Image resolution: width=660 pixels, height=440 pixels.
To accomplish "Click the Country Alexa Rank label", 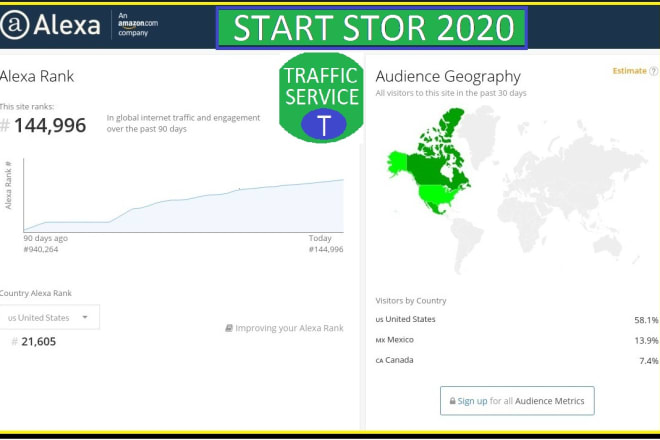I will tap(36, 293).
